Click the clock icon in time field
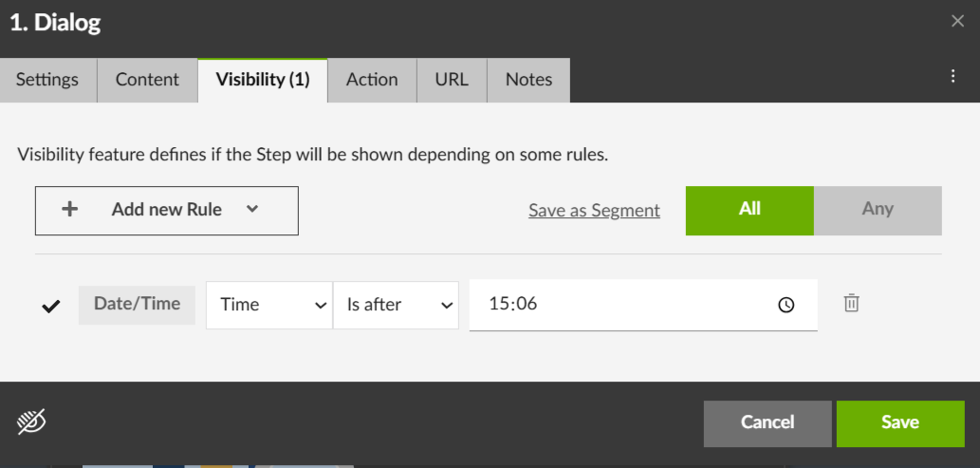980x468 pixels. point(786,305)
